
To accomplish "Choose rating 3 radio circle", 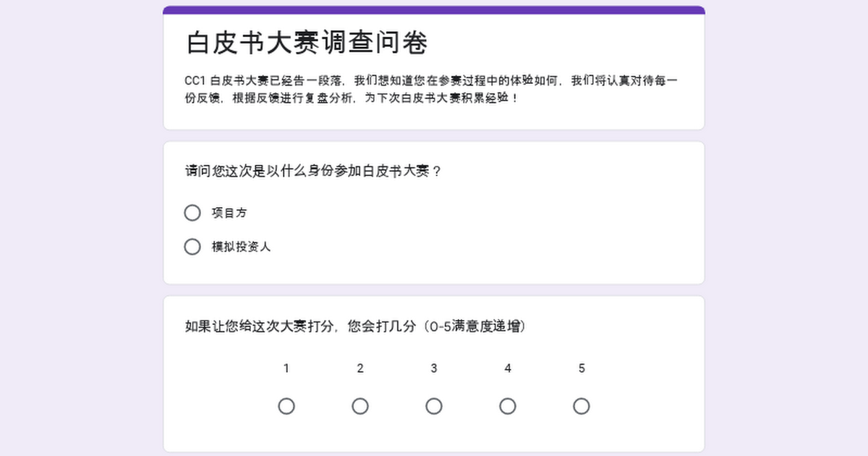I will point(434,406).
